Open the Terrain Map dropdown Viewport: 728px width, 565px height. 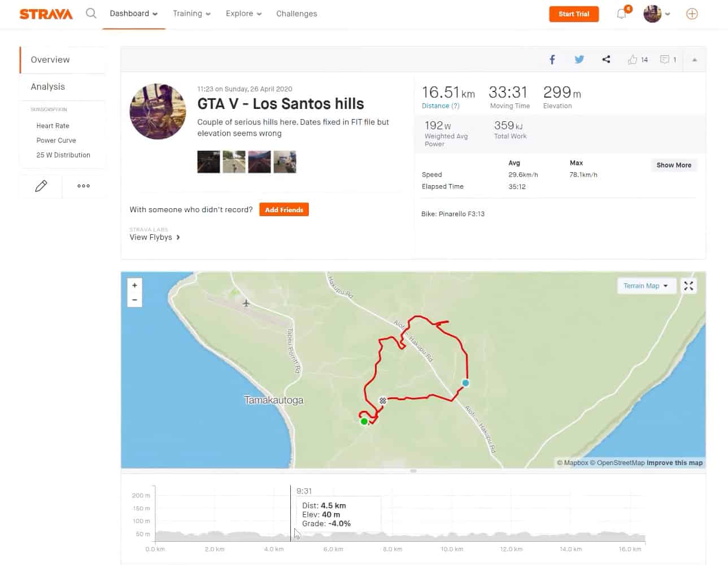pos(646,286)
